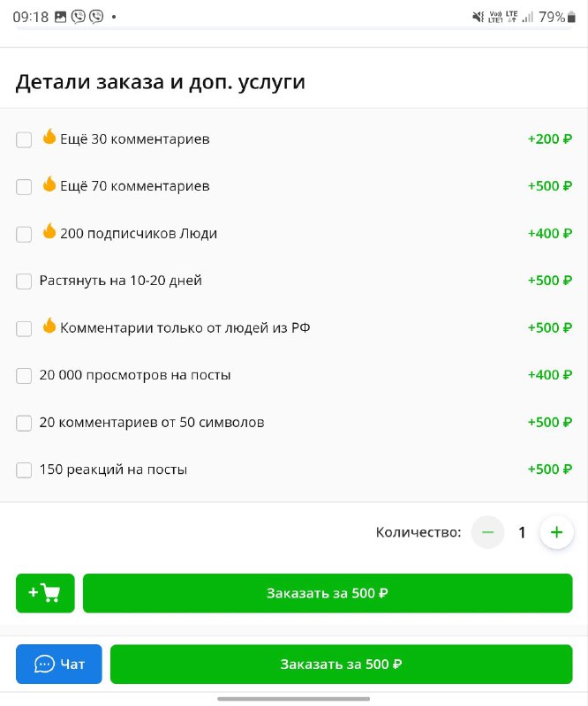588x706 pixels.
Task: Enable Комментарии только от людей из РФ
Action: (x=24, y=328)
